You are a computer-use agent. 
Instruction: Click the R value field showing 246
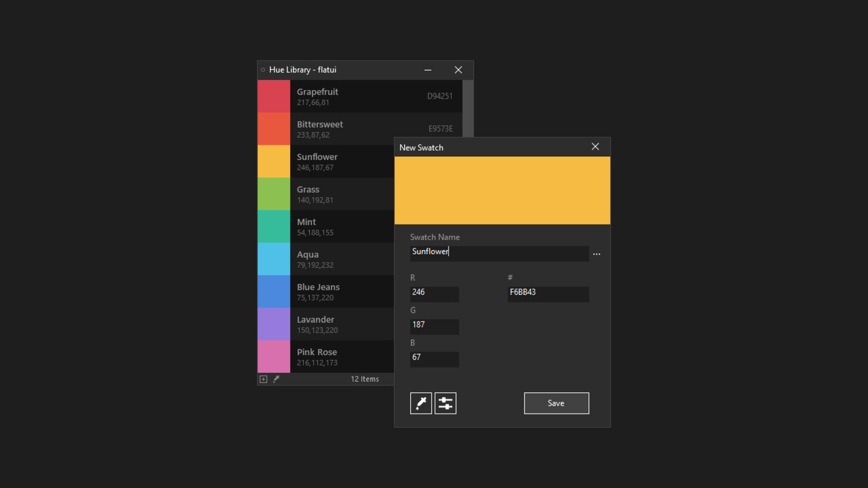click(434, 294)
